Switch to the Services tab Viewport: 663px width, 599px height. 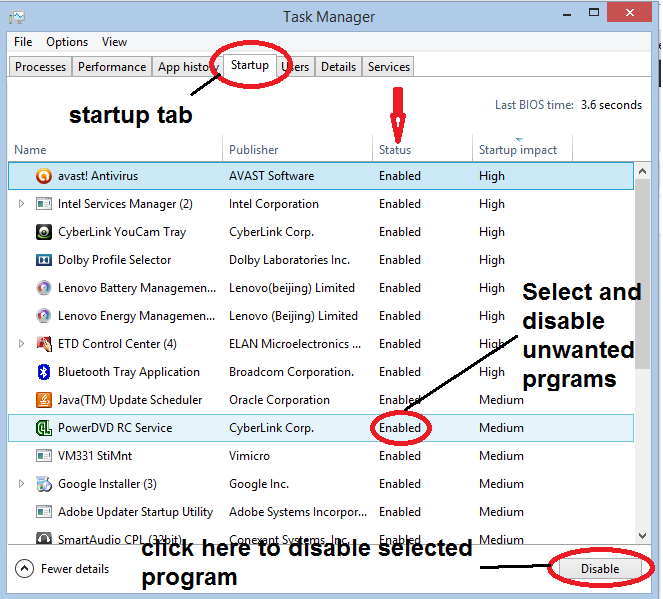(x=389, y=67)
